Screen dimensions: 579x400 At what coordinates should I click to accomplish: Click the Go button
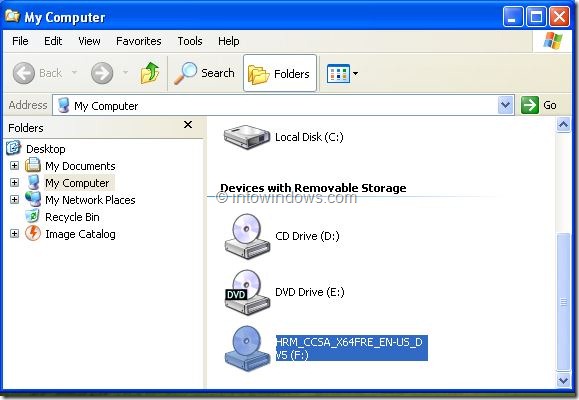point(539,105)
